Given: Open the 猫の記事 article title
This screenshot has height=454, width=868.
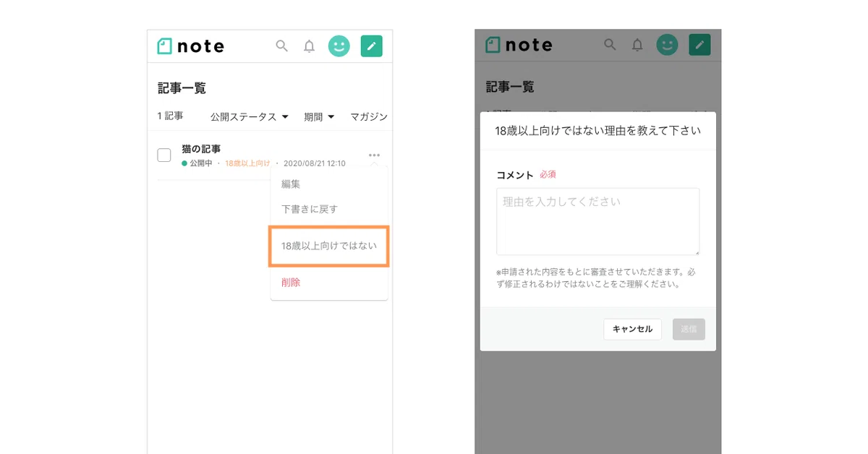Looking at the screenshot, I should point(201,149).
